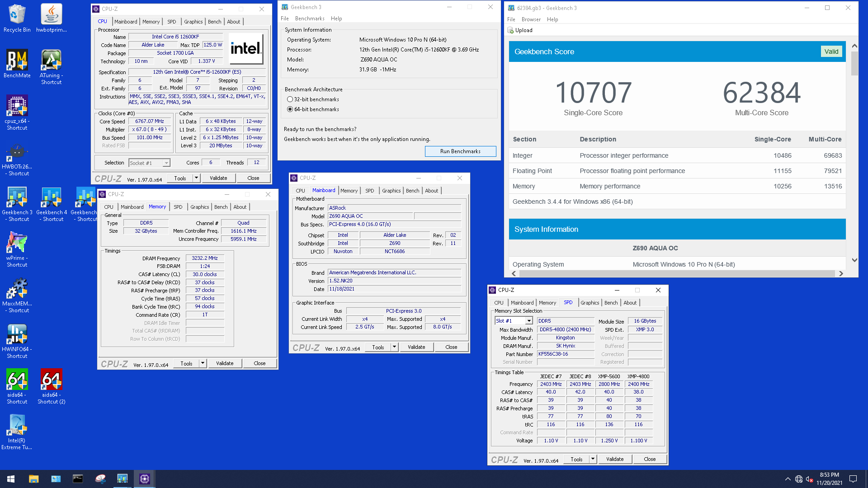
Task: Click Tools button in the CPU-Z SPD window
Action: click(576, 459)
